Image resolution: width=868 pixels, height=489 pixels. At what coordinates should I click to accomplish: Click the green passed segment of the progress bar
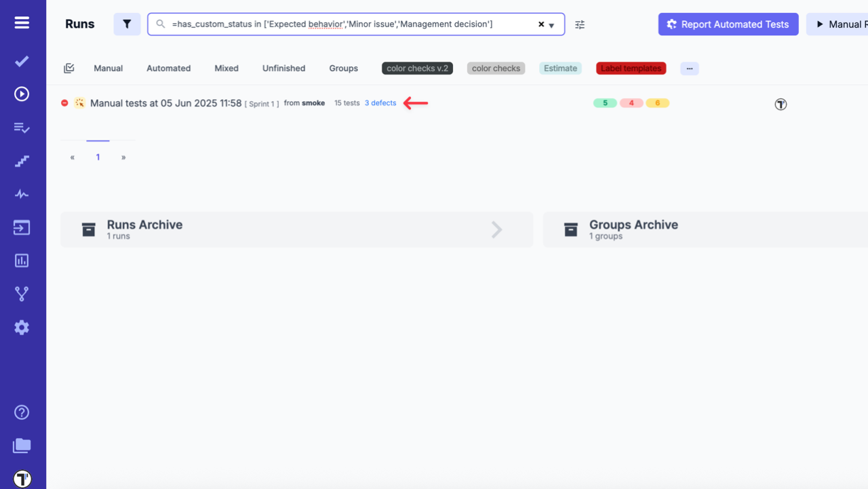(604, 102)
